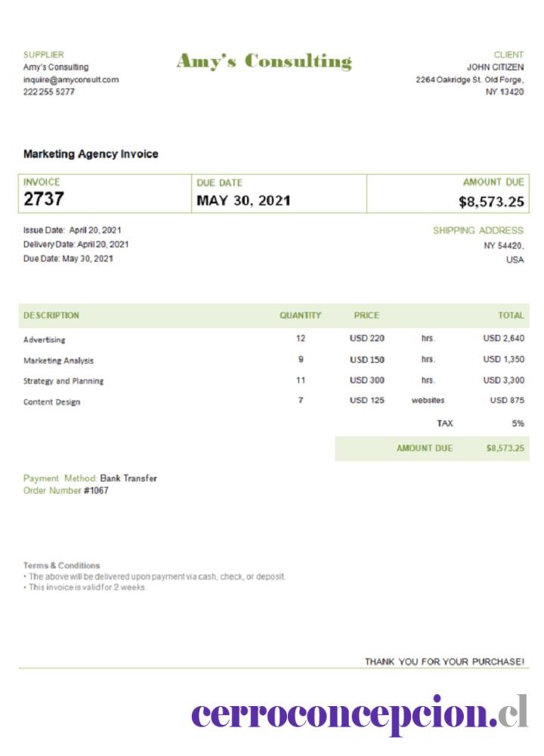Click the Content Design price USD 125
The image size is (544, 756).
(366, 400)
